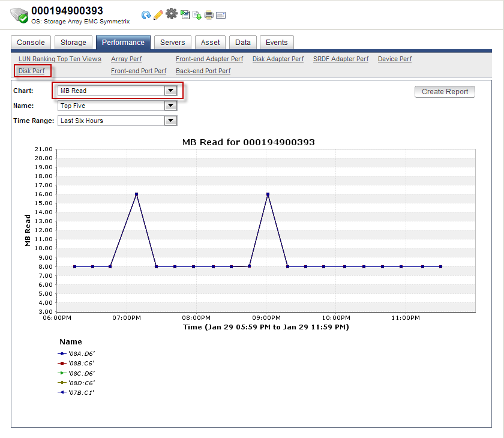Switch to the Storage tab
This screenshot has height=438, width=504.
[73, 43]
